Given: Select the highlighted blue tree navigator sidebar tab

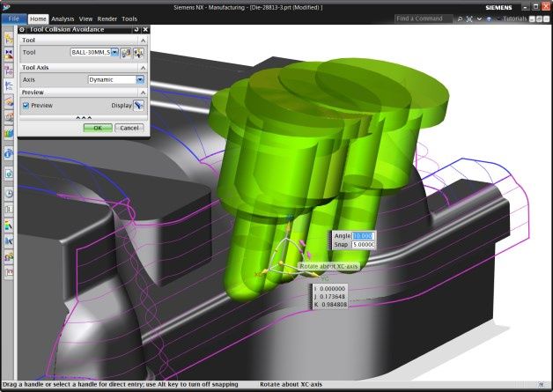Looking at the screenshot, I should tap(9, 85).
